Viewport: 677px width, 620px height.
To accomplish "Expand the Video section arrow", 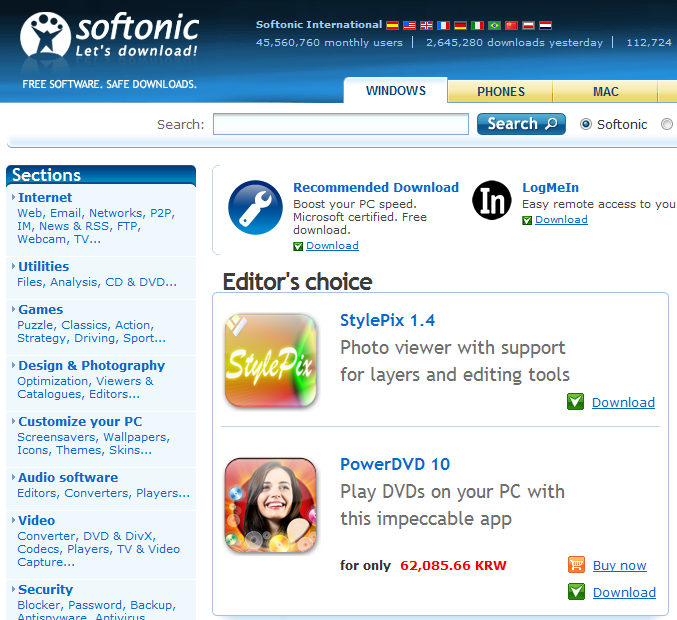I will (x=13, y=520).
